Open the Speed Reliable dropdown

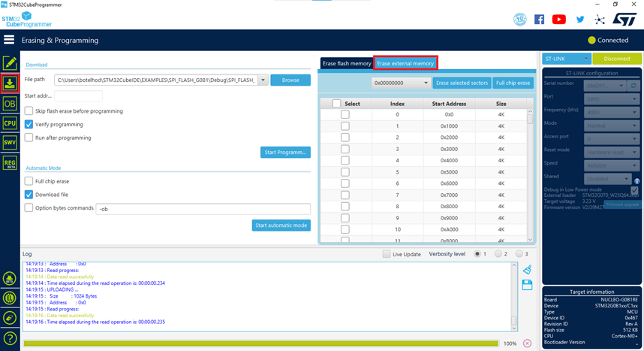coord(611,165)
